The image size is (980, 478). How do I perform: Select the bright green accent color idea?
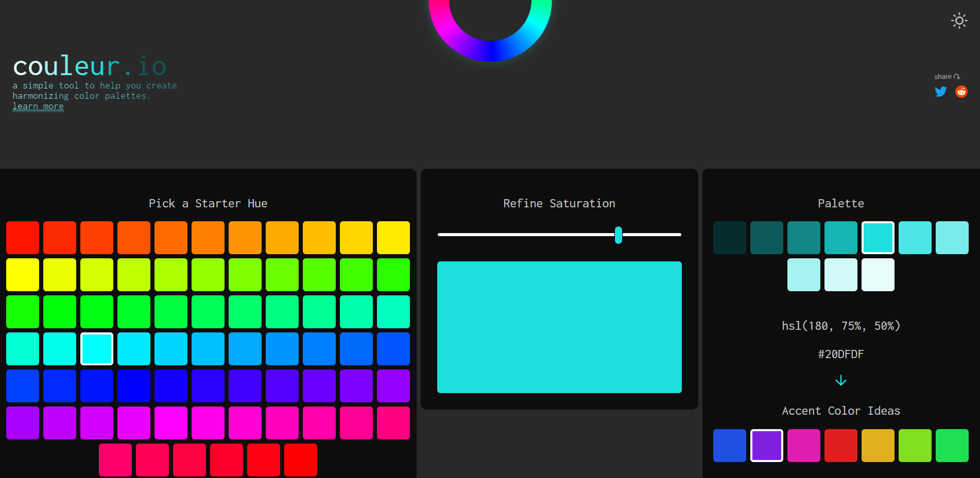click(x=952, y=446)
